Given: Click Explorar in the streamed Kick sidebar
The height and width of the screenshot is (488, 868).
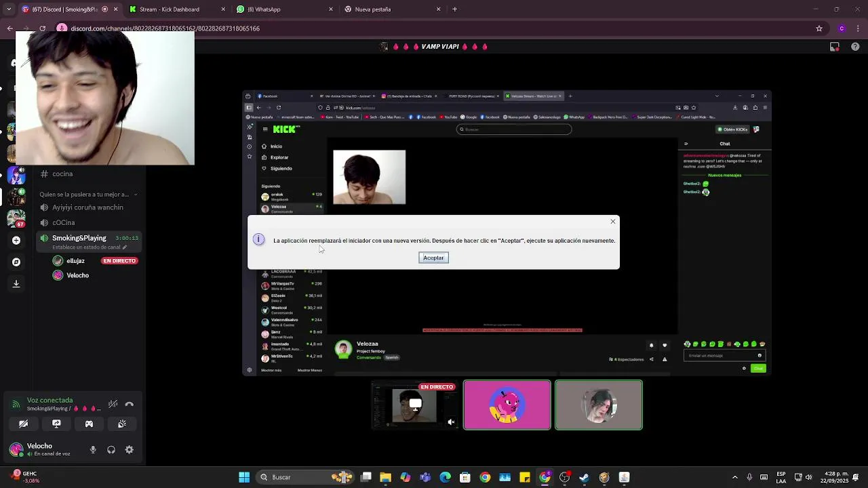Looking at the screenshot, I should pos(279,157).
